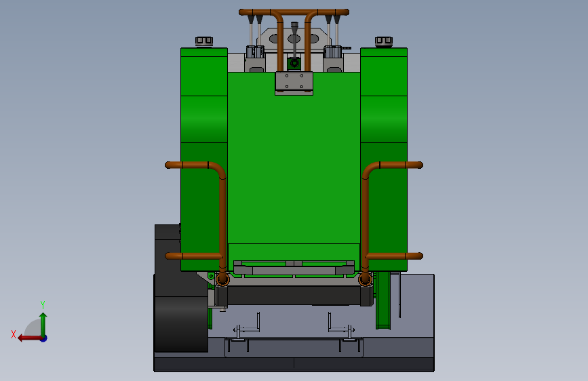Viewport: 588px width, 381px height.
Task: Click the blue Z axis dot of the triad
Action: pyautogui.click(x=44, y=338)
